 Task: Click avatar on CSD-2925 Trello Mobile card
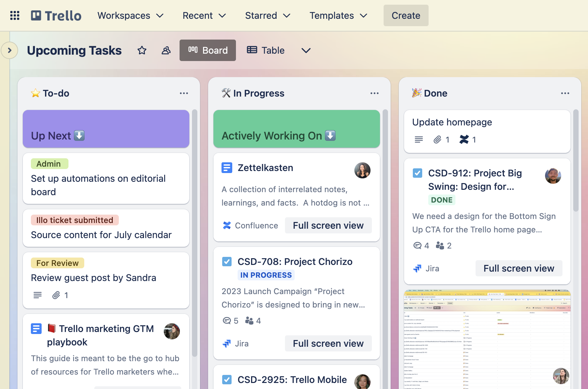click(362, 382)
